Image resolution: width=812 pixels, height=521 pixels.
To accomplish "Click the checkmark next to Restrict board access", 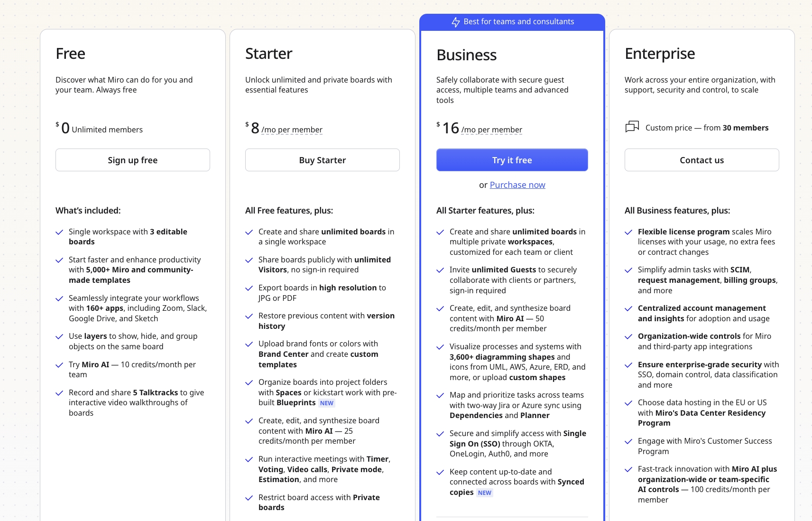I will 249,498.
